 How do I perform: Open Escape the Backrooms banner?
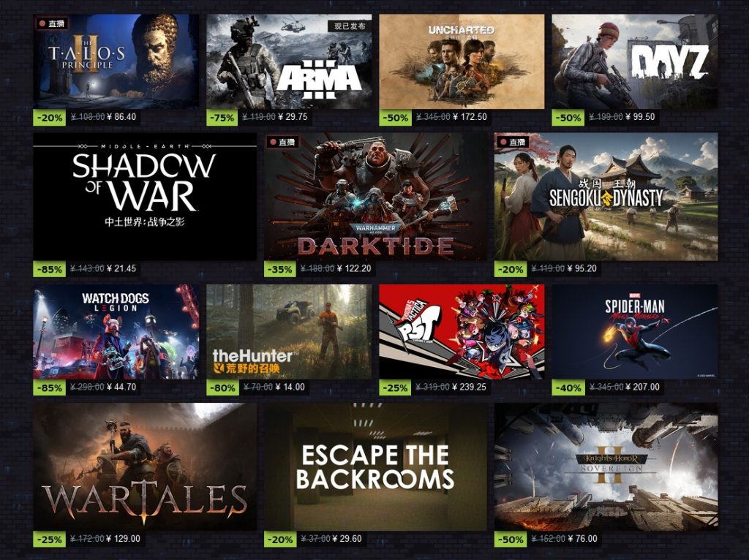point(375,467)
